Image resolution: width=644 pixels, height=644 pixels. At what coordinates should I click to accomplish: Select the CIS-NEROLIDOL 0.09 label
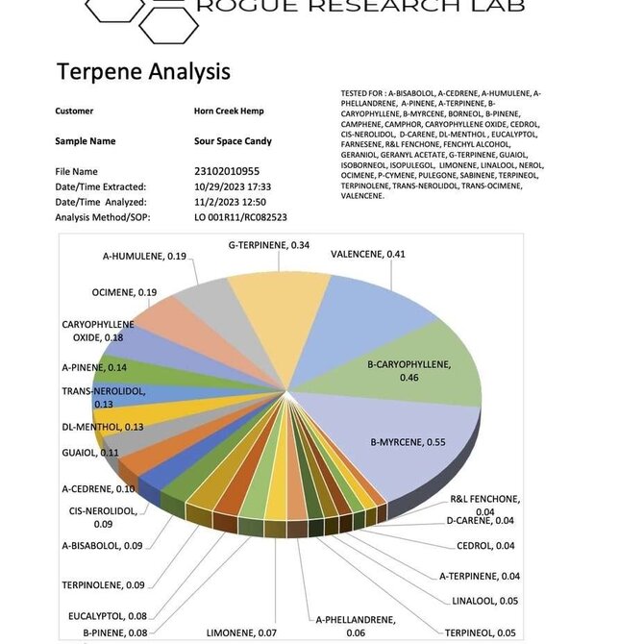[103, 517]
